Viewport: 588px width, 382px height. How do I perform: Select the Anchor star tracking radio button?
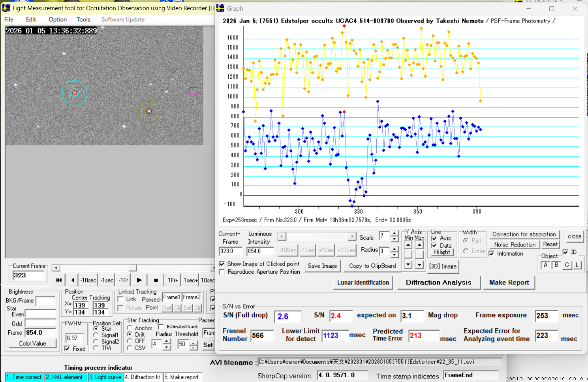click(130, 328)
